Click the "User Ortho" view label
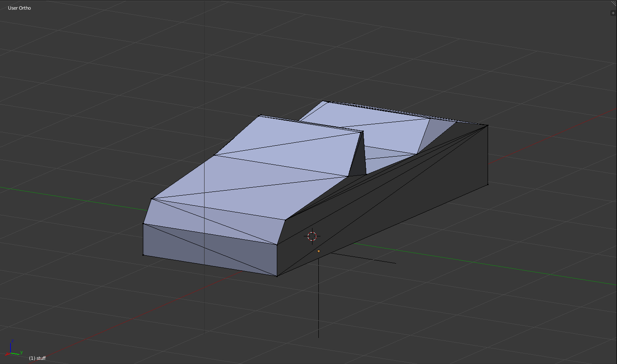 click(19, 8)
